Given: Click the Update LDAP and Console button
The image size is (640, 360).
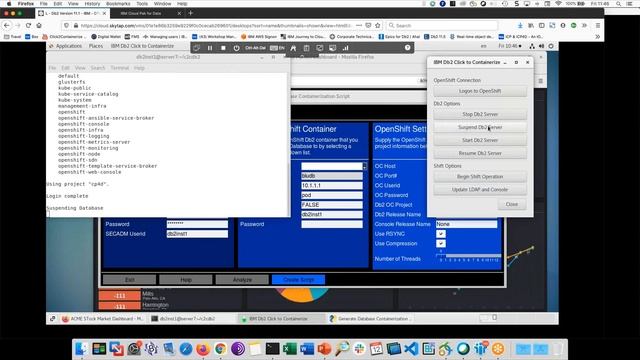Looking at the screenshot, I should click(480, 190).
